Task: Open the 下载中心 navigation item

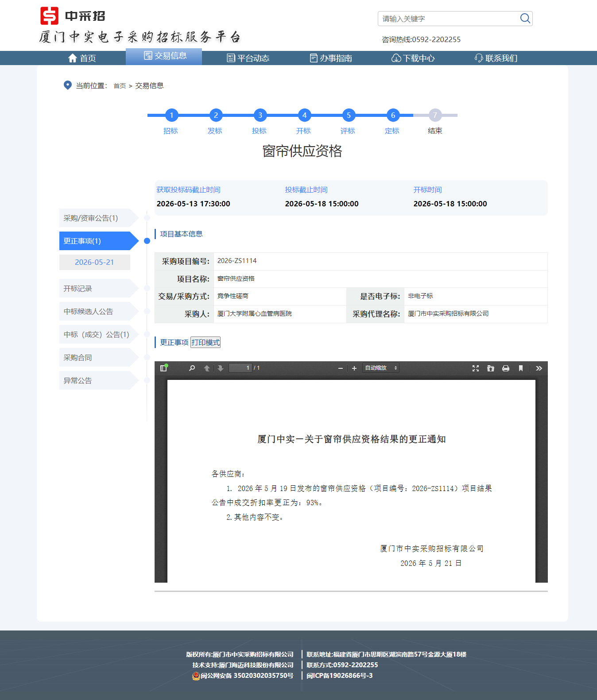Action: 413,58
